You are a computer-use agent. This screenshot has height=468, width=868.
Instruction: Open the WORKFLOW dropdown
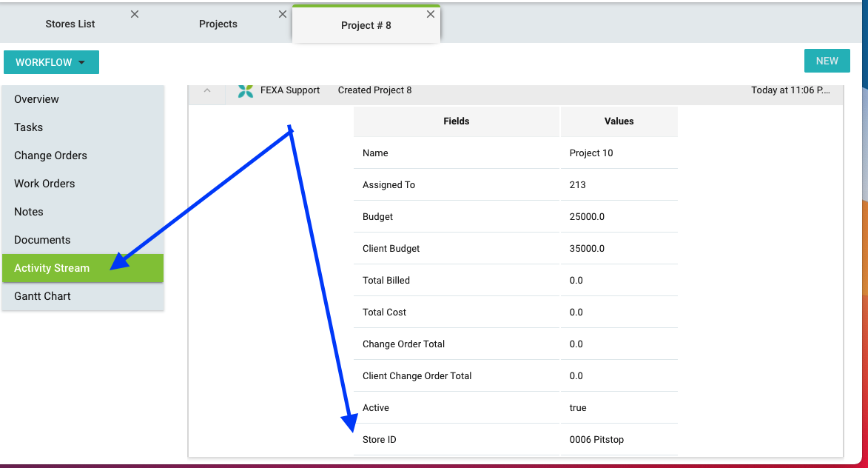point(51,62)
